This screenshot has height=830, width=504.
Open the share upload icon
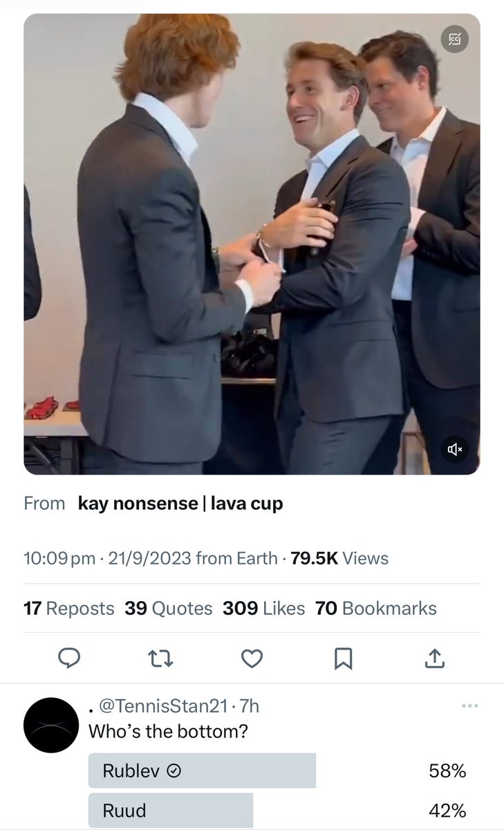pyautogui.click(x=433, y=659)
